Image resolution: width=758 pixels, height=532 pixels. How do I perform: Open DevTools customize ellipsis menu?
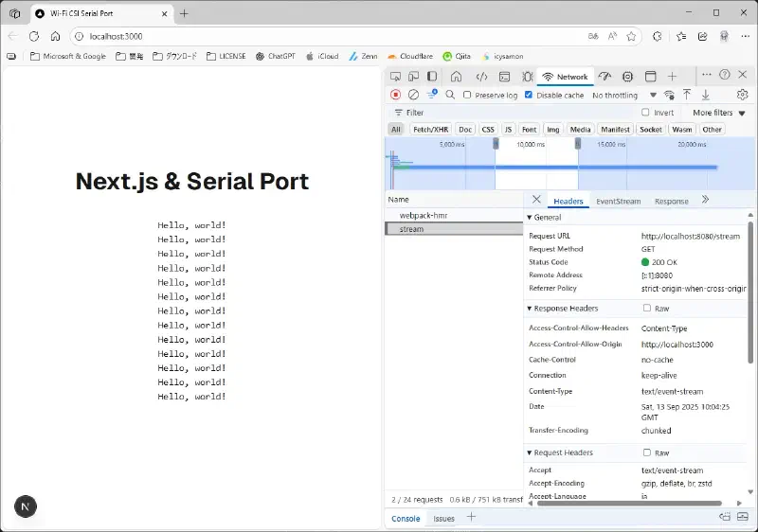706,75
